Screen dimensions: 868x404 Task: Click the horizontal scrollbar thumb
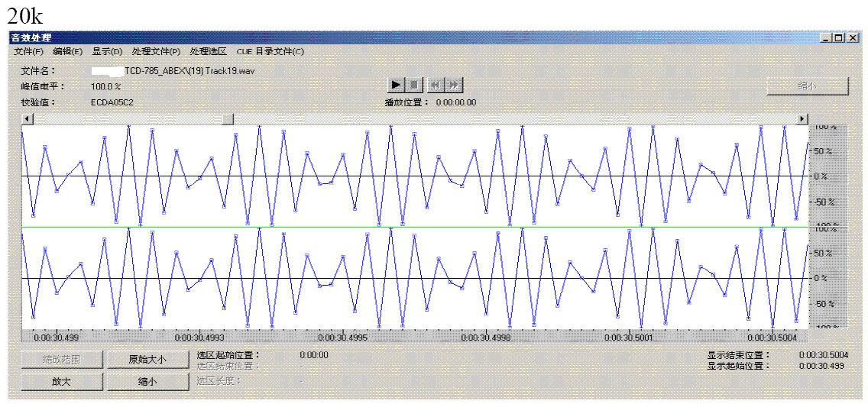coord(227,118)
